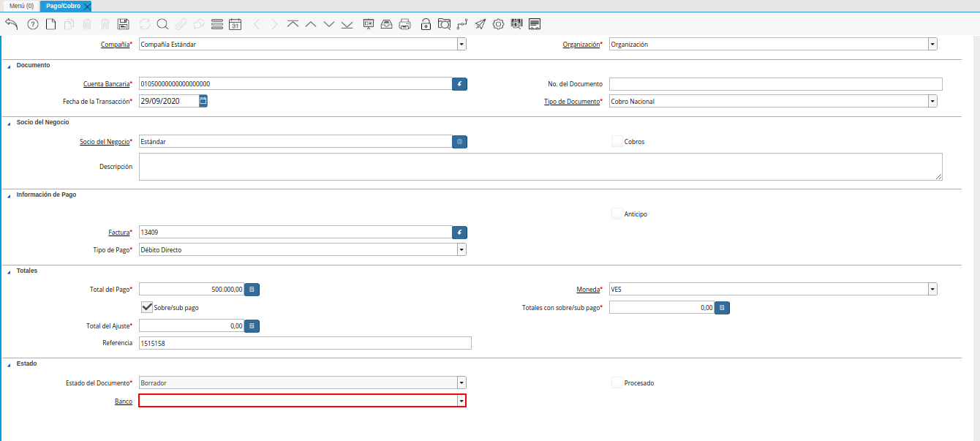Open the calendar picker for Fecha de la Transacción
The image size is (980, 441).
203,101
